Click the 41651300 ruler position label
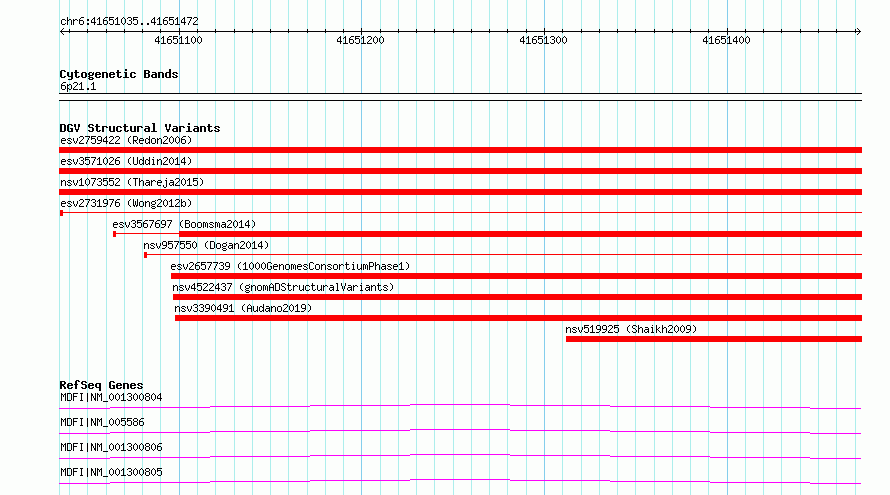This screenshot has height=495, width=890. click(x=543, y=40)
